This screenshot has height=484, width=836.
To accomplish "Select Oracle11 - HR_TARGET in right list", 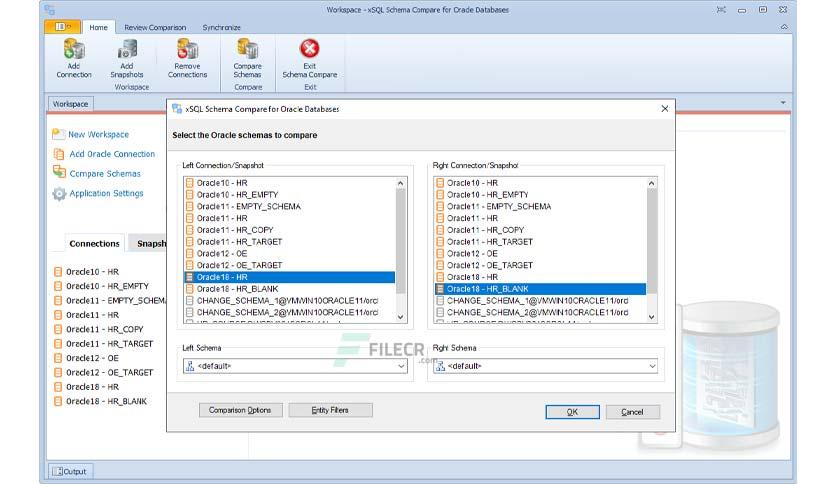I will pyautogui.click(x=540, y=241).
